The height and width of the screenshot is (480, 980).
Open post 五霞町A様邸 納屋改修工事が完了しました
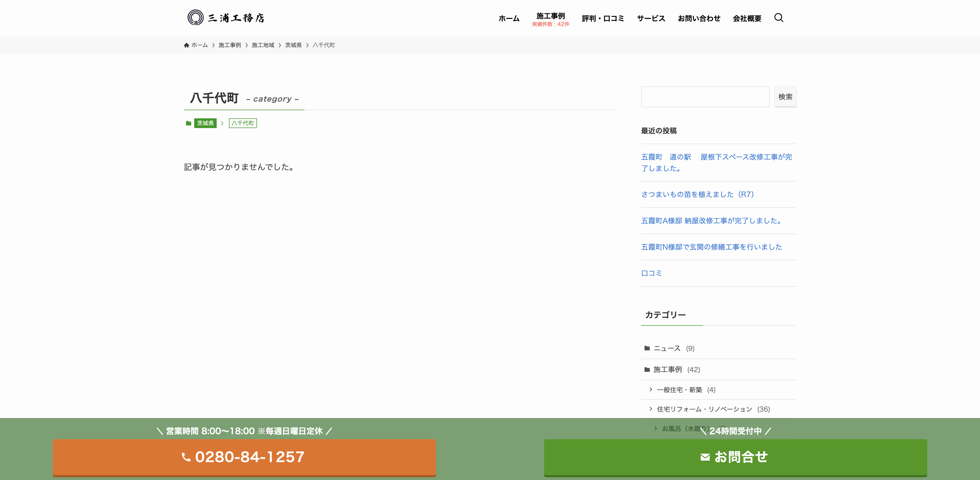tap(712, 220)
